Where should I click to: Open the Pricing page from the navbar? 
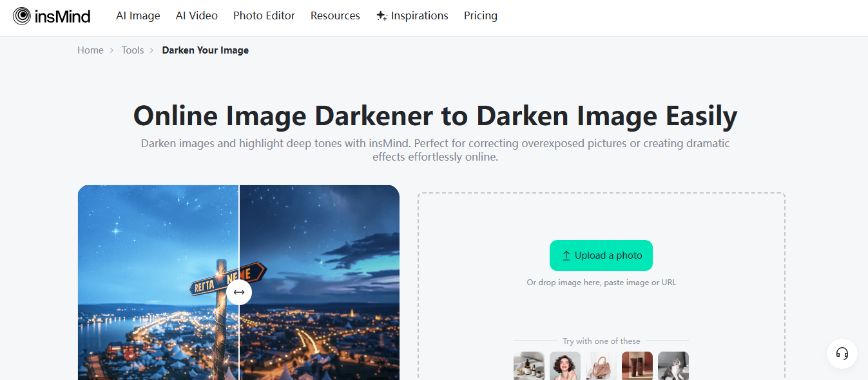tap(480, 15)
